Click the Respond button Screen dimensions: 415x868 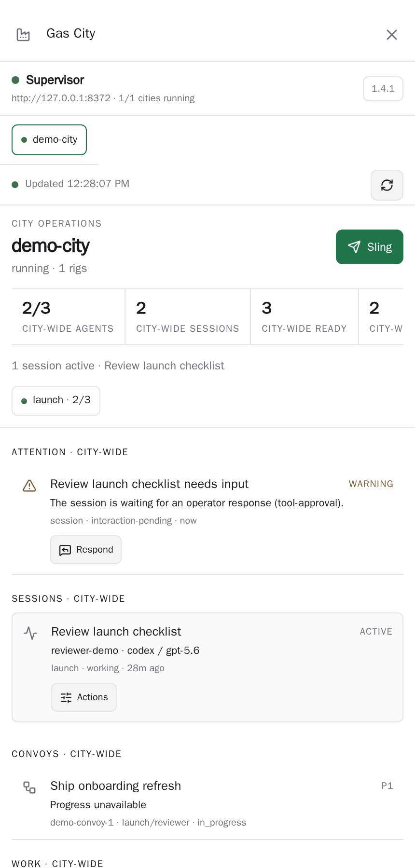[86, 550]
